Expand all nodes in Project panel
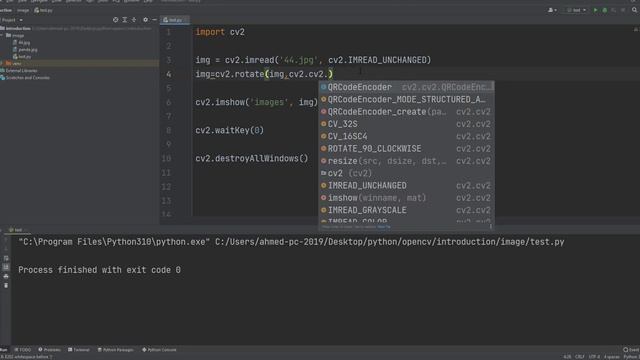The height and width of the screenshot is (360, 640). pyautogui.click(x=124, y=20)
